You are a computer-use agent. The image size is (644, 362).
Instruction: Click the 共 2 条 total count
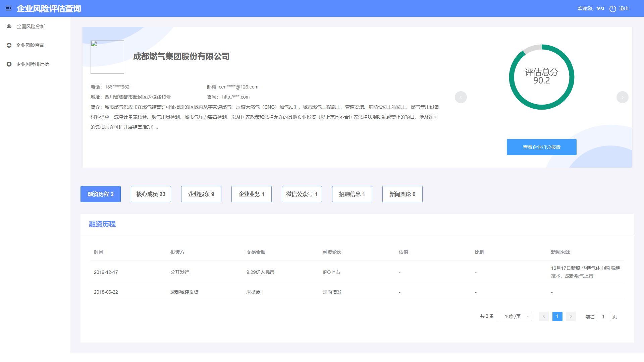point(487,316)
